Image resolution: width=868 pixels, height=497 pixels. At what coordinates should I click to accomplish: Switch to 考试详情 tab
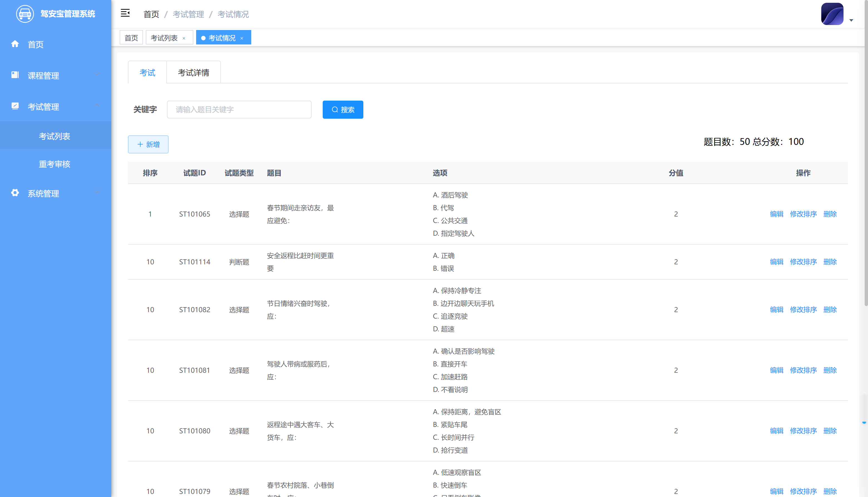coord(194,72)
